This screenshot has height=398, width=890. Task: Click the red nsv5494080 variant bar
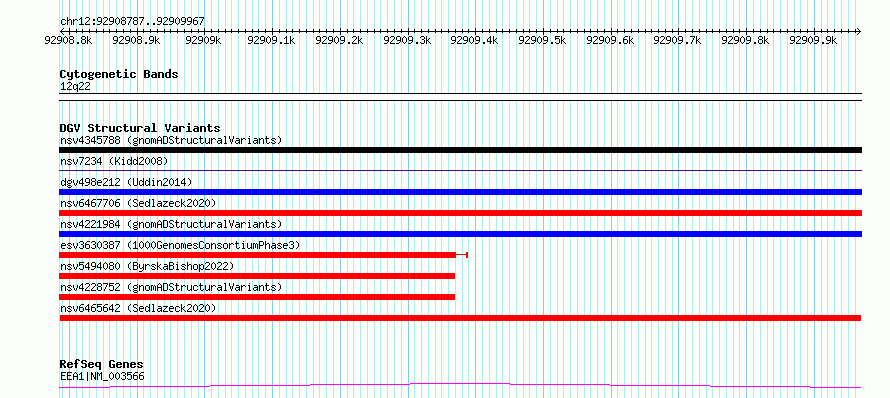pyautogui.click(x=257, y=276)
